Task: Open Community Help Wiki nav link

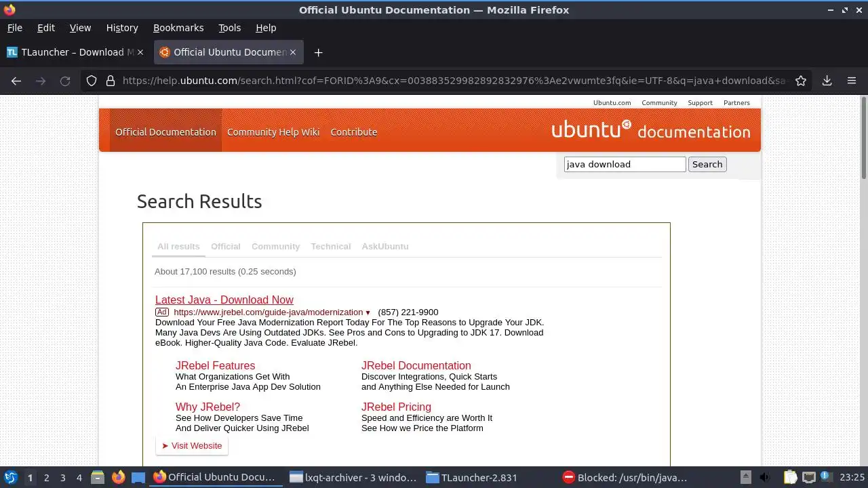Action: (x=273, y=132)
